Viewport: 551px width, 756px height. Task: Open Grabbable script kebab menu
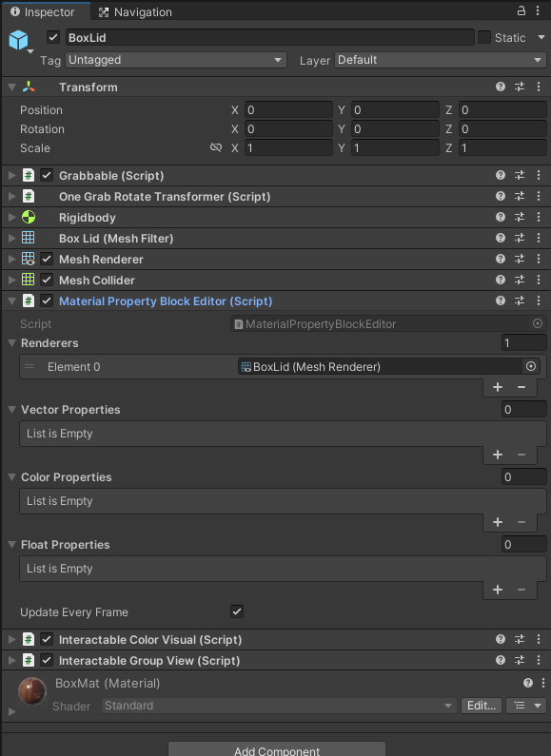pos(539,175)
